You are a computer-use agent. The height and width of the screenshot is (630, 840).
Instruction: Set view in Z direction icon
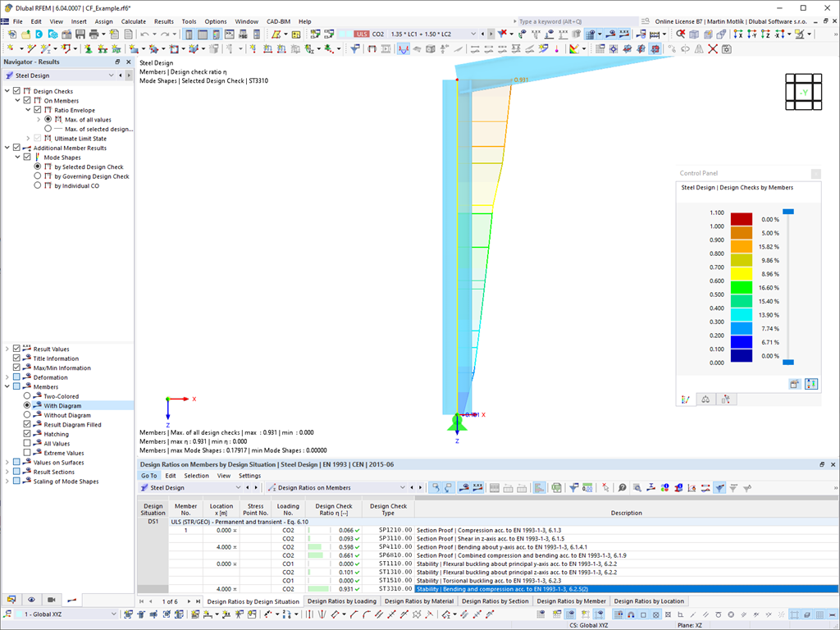[766, 34]
